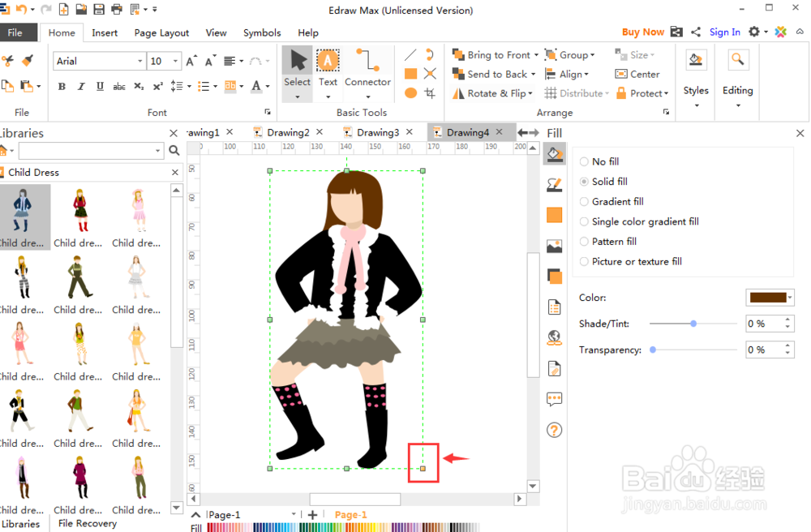Expand the Align dropdown
The image size is (811, 532).
coord(586,75)
